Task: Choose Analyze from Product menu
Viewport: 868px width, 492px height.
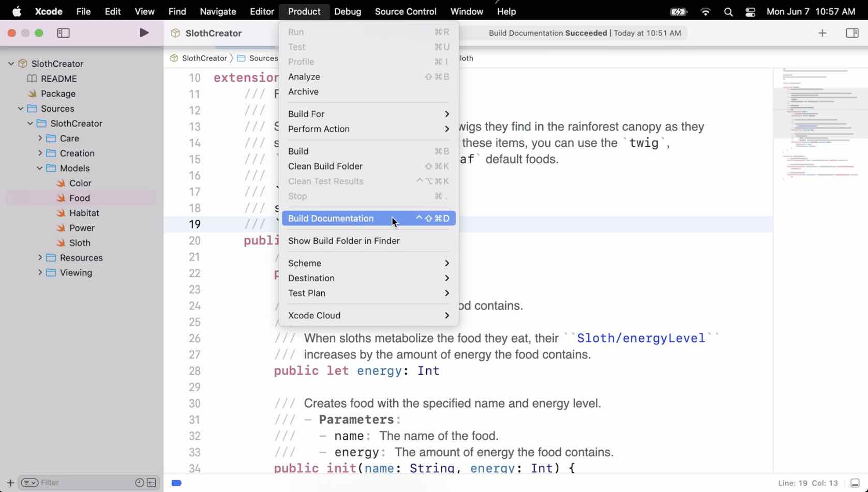Action: point(368,76)
